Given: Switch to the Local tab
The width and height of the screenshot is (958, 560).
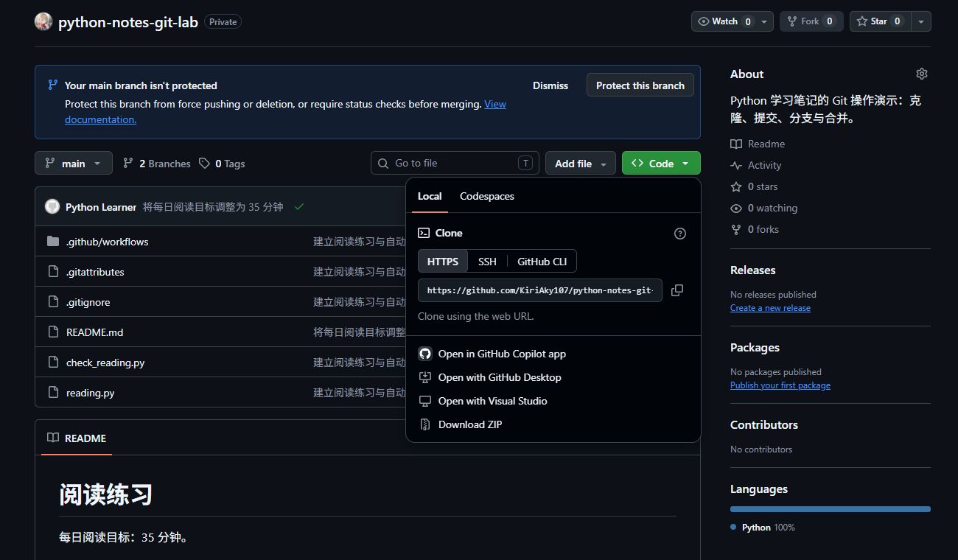Looking at the screenshot, I should (430, 196).
